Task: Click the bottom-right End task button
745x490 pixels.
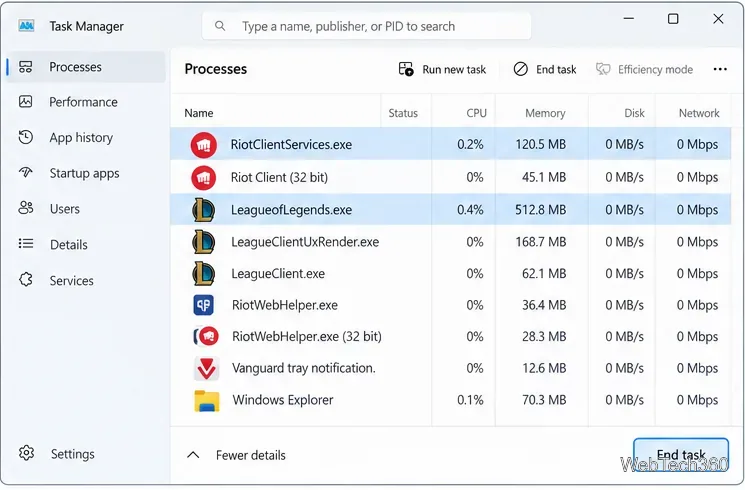Action: point(681,455)
